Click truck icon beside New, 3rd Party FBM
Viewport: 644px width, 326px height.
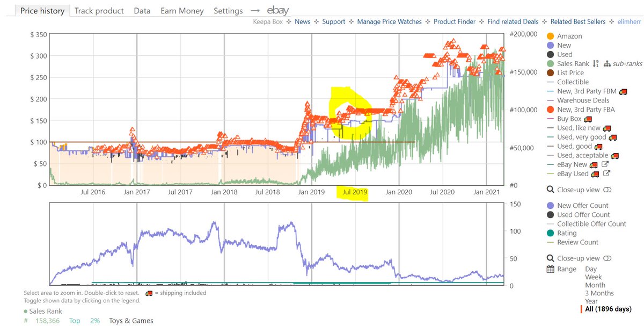click(x=623, y=92)
